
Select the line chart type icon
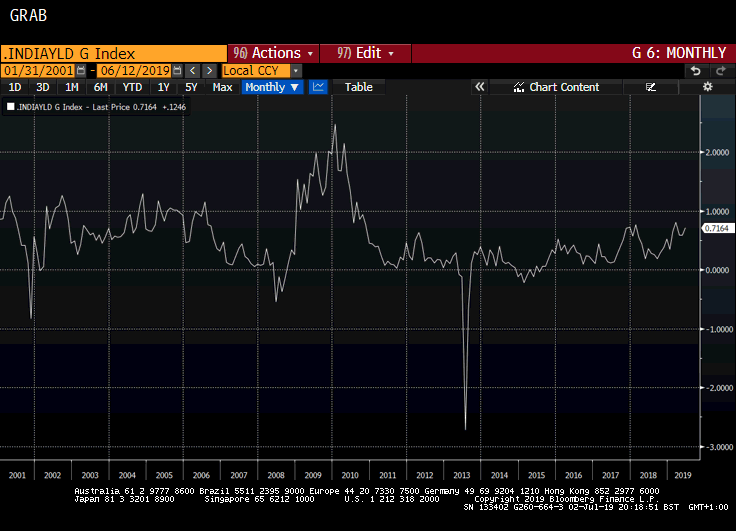pyautogui.click(x=318, y=87)
